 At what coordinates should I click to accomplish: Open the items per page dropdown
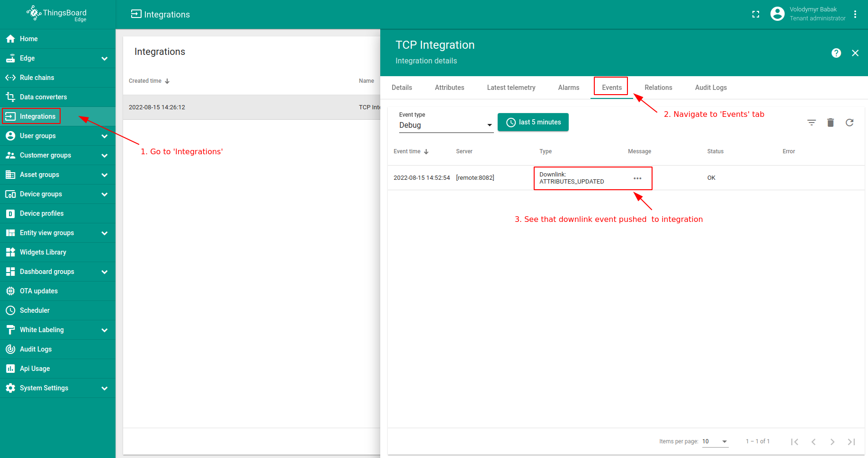[715, 441]
